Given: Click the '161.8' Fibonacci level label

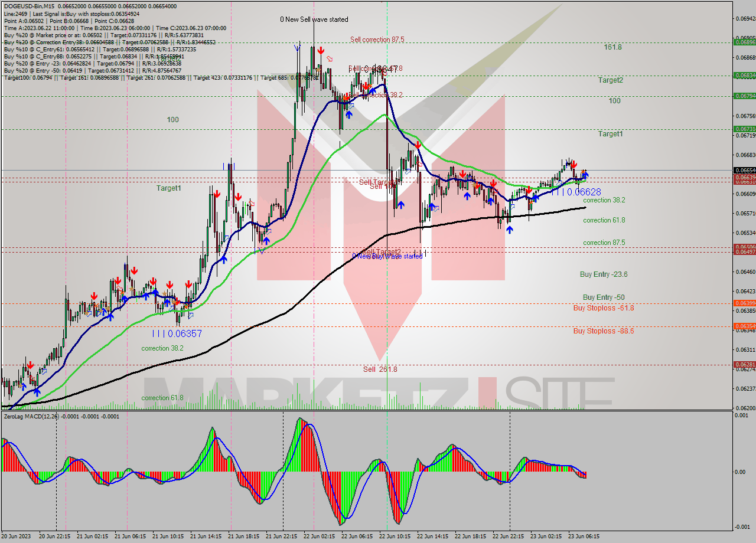Looking at the screenshot, I should click(x=612, y=47).
